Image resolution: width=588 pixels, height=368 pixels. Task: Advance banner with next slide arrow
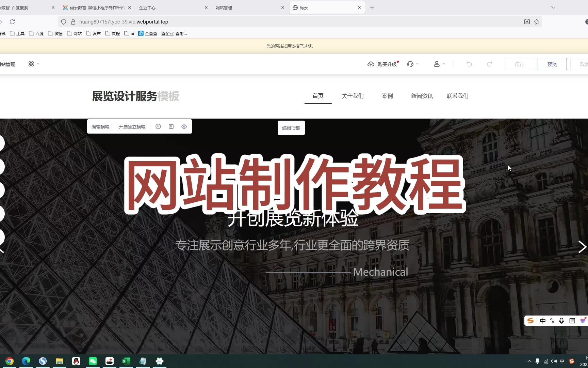coord(582,247)
